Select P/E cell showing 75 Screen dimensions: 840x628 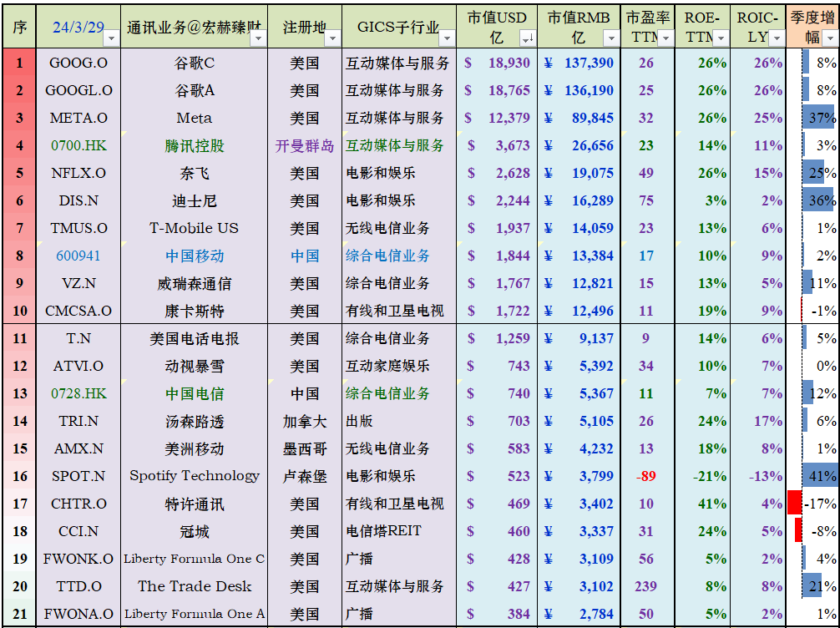point(648,200)
